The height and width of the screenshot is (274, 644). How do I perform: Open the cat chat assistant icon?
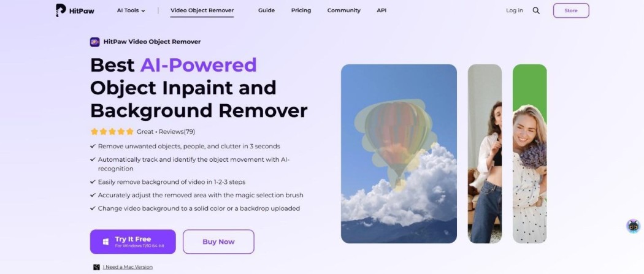(x=634, y=226)
